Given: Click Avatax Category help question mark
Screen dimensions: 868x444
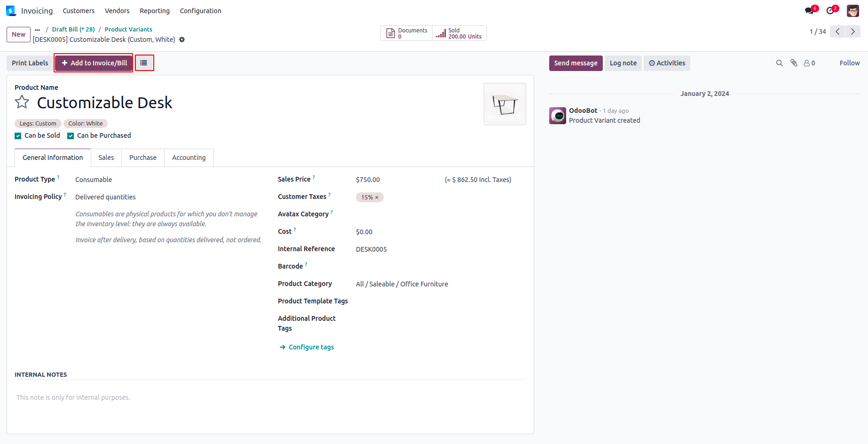Looking at the screenshot, I should (331, 212).
